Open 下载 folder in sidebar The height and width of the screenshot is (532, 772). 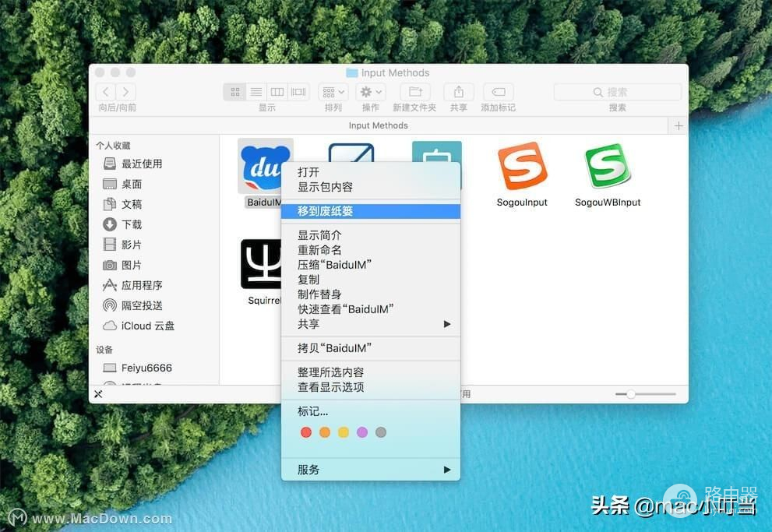tap(132, 224)
